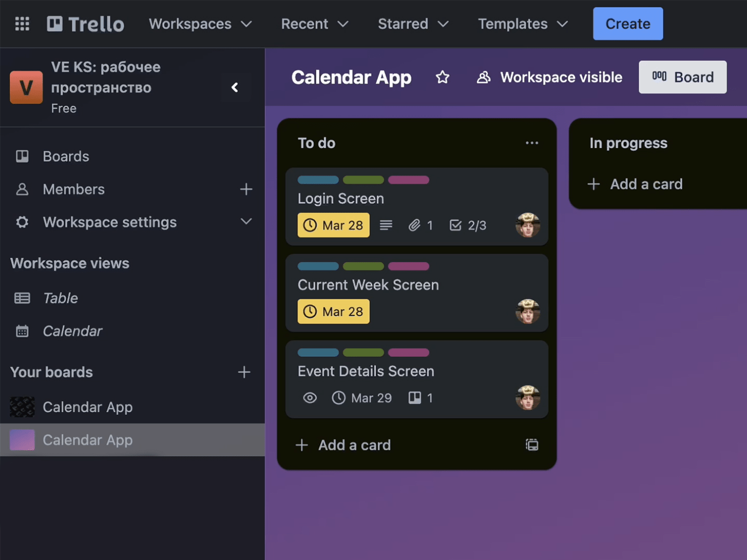Viewport: 747px width, 560px height.
Task: Star the Calendar App board
Action: tap(442, 77)
